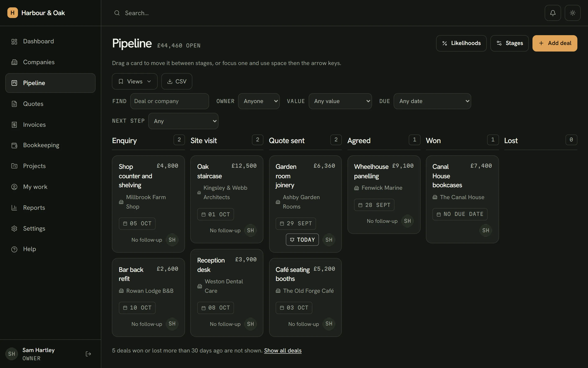Click the 05 OCT due date on Shop counter card
The height and width of the screenshot is (368, 588).
tap(137, 223)
